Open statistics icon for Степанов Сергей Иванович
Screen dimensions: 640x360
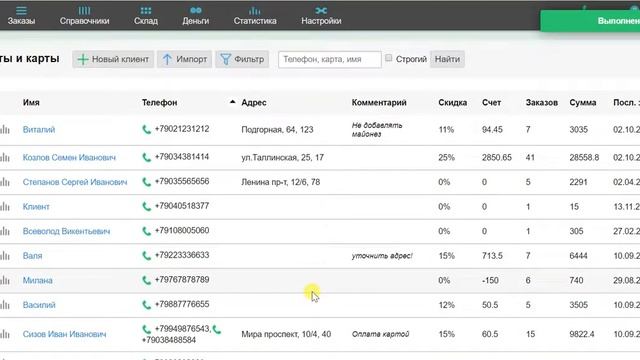[x=5, y=182]
